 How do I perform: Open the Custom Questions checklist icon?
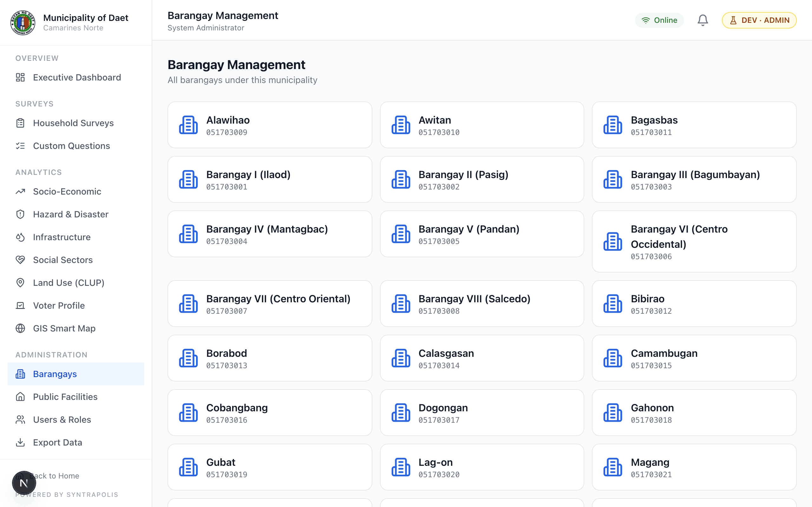pyautogui.click(x=21, y=145)
